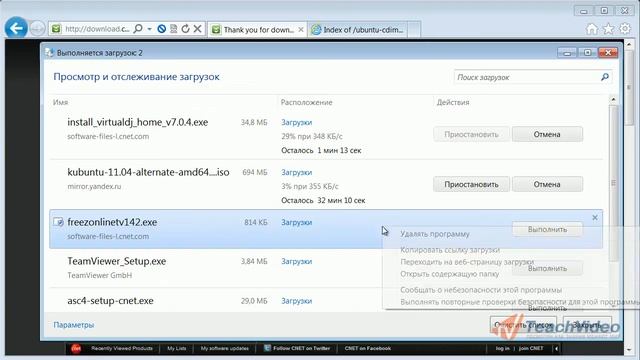640x360 pixels.
Task: Select the http://download.c... address field
Action: click(x=97, y=29)
